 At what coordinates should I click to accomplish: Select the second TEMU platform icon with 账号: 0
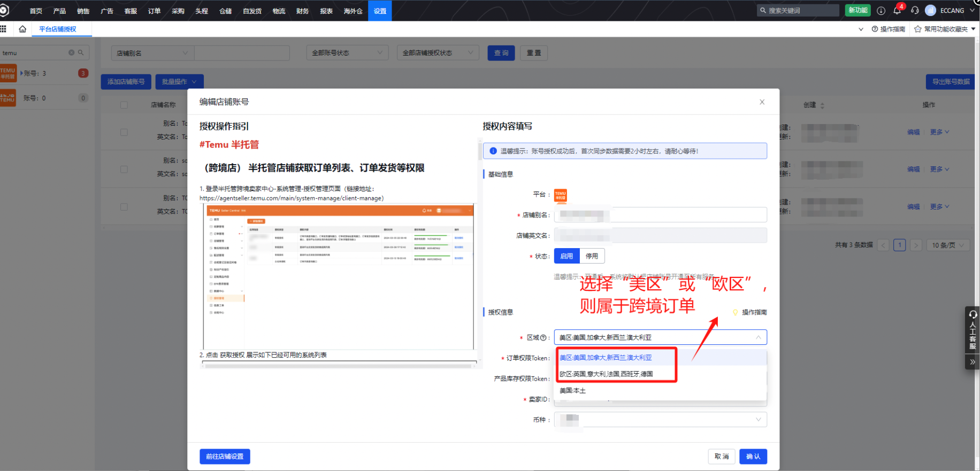click(8, 98)
